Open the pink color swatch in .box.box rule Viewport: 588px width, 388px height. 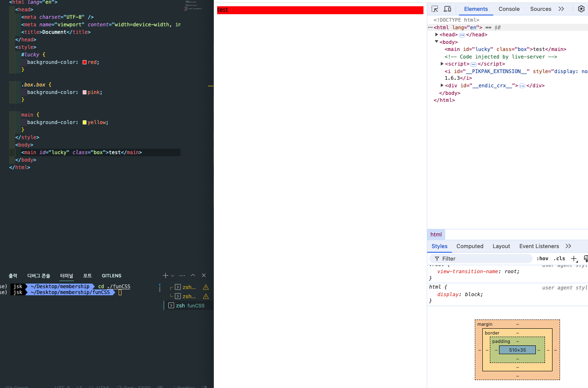coord(84,92)
